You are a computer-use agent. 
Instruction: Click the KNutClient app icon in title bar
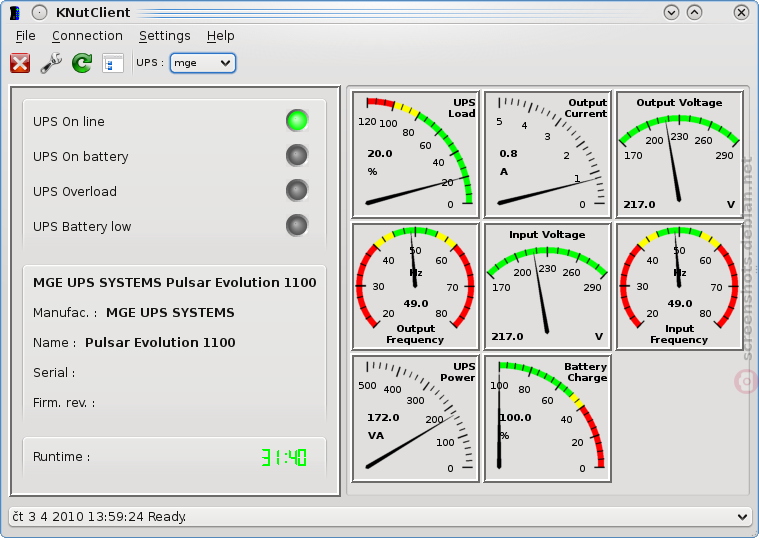click(x=15, y=13)
